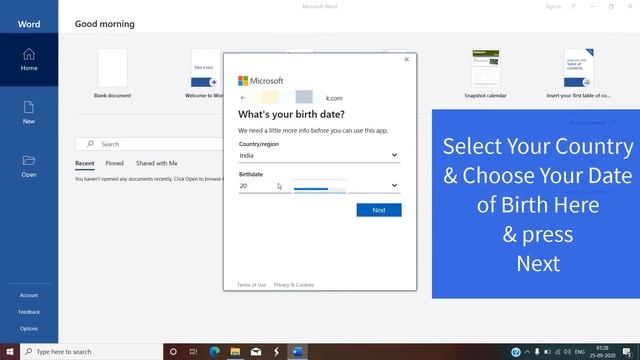The image size is (640, 360).
Task: Open the Privacy & Cookies link
Action: pos(293,285)
